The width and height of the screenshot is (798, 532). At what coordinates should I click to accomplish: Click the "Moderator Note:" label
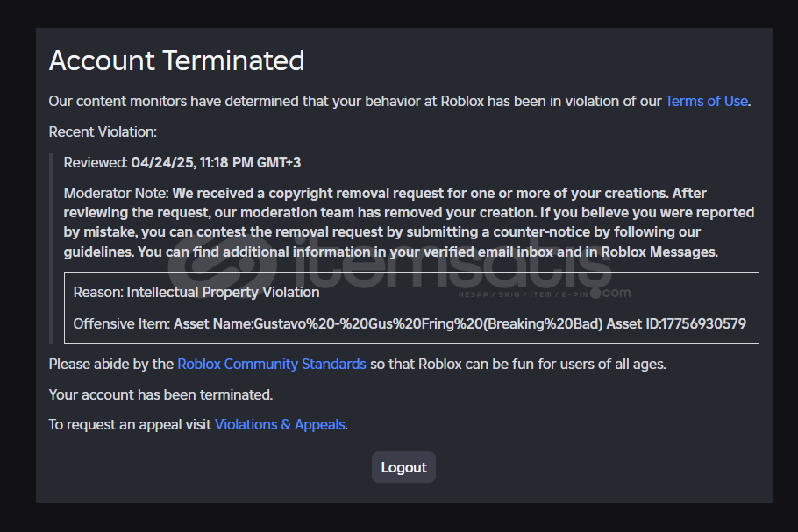pos(116,193)
